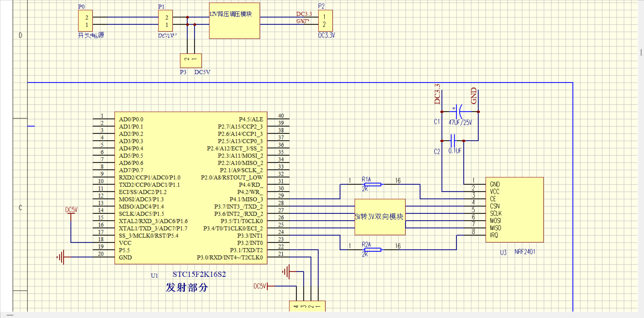Viewport: 644px width, 318px height.
Task: Select the P0 switching power supply connector
Action: pyautogui.click(x=85, y=21)
